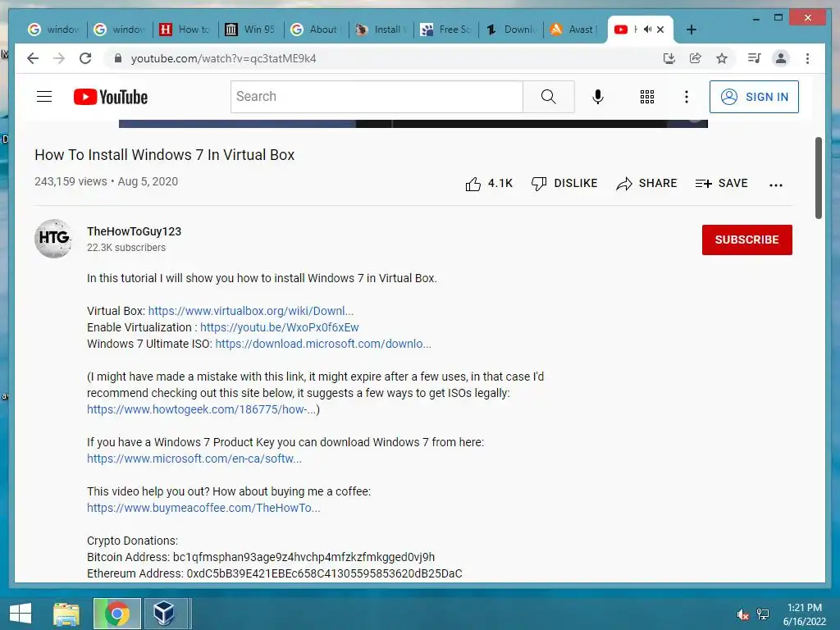Click the muted volume tray icon
Screen dimensions: 840x630
click(x=742, y=614)
